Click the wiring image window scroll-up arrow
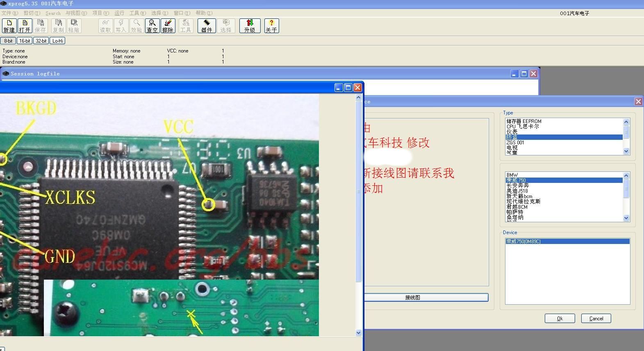This screenshot has width=644, height=351. [x=359, y=98]
